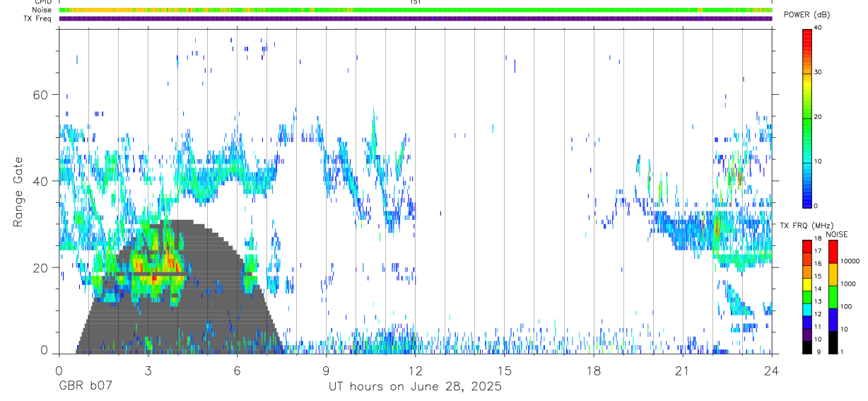Viewport: 868px width, 401px height.
Task: Click the "UT hours on June 28, 2025" axis title
Action: pyautogui.click(x=415, y=387)
